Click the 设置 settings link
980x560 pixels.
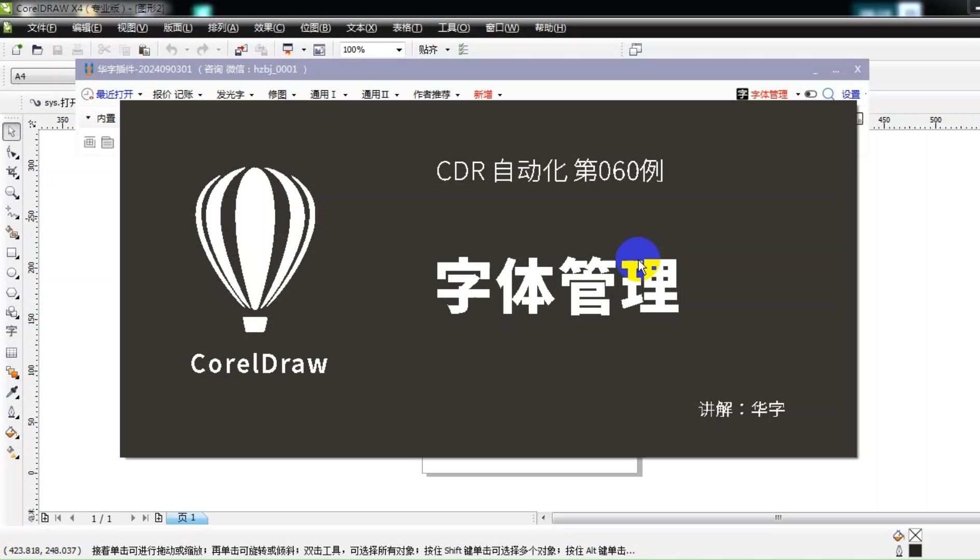[x=850, y=94]
